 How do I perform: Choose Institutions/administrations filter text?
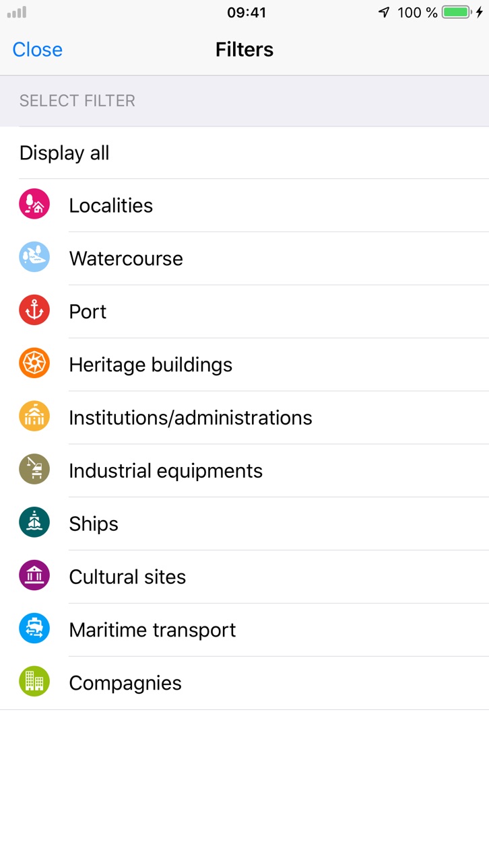(191, 418)
